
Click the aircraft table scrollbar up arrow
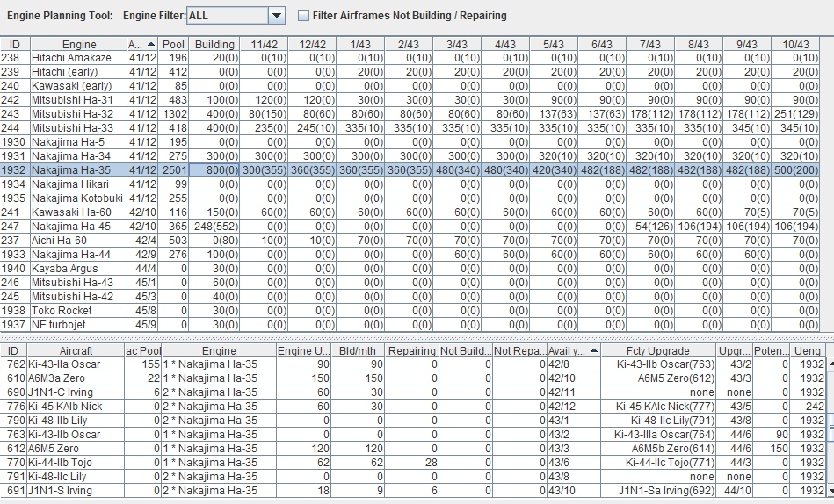pyautogui.click(x=830, y=364)
